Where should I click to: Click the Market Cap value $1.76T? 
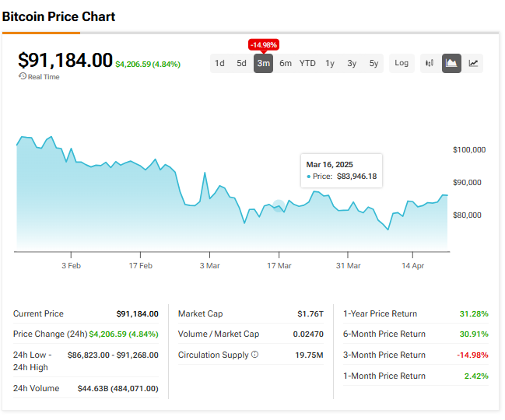point(310,313)
